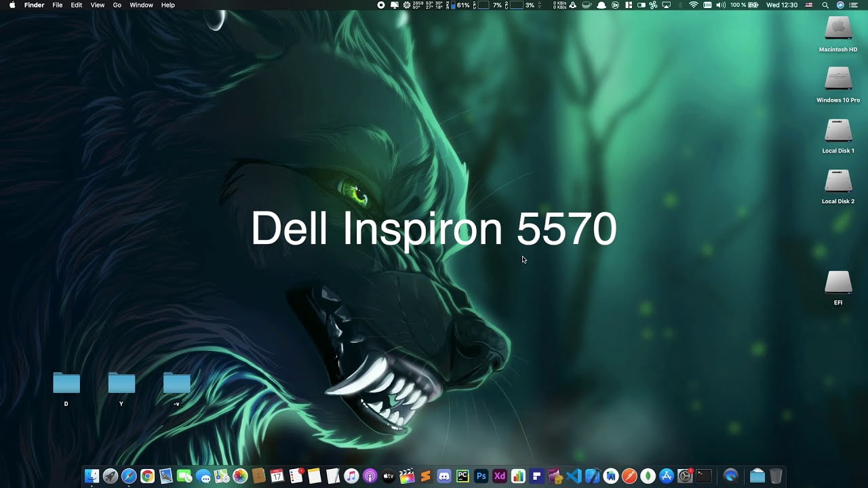Open Numbers bar chart app in dock
Screen dimensions: 868x488
click(x=518, y=476)
